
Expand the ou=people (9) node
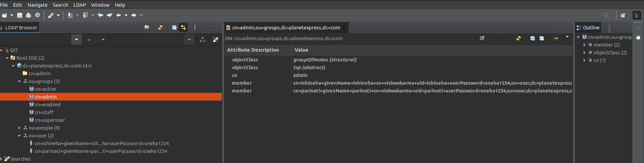(19, 128)
